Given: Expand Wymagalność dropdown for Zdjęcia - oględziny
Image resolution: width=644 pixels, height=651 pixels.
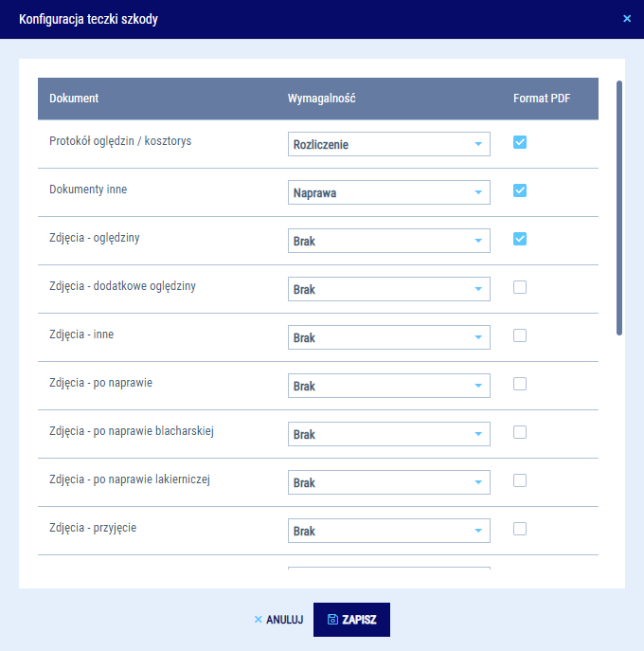Looking at the screenshot, I should [x=388, y=241].
